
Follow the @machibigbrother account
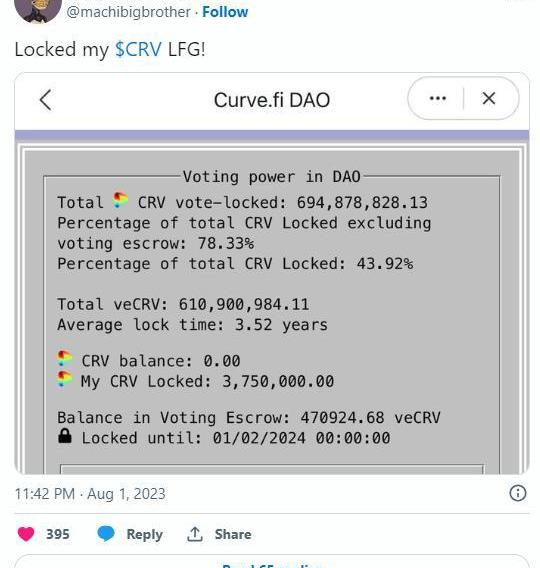coord(225,12)
